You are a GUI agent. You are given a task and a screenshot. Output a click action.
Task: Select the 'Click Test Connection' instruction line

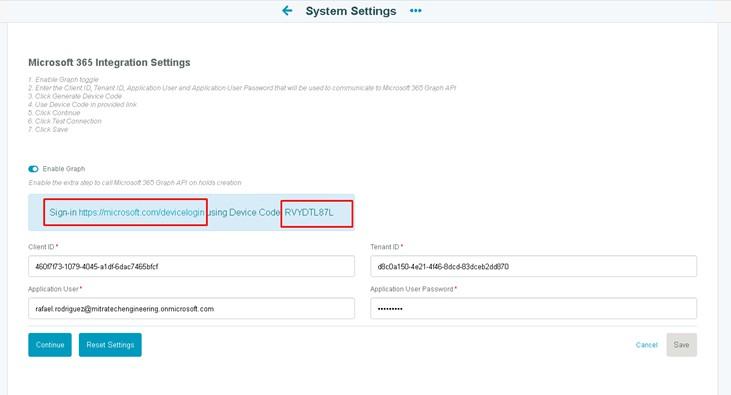[x=64, y=121]
